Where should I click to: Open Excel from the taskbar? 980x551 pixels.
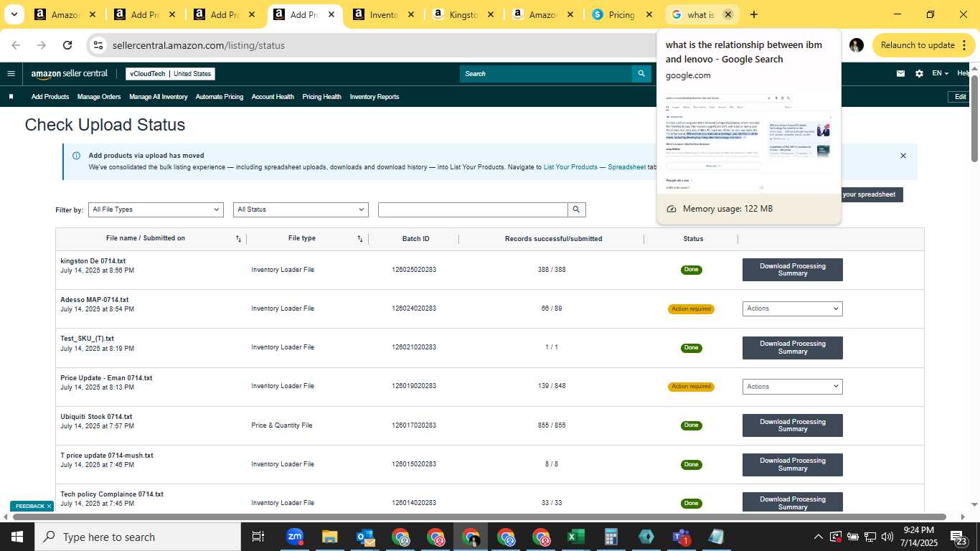click(x=575, y=537)
